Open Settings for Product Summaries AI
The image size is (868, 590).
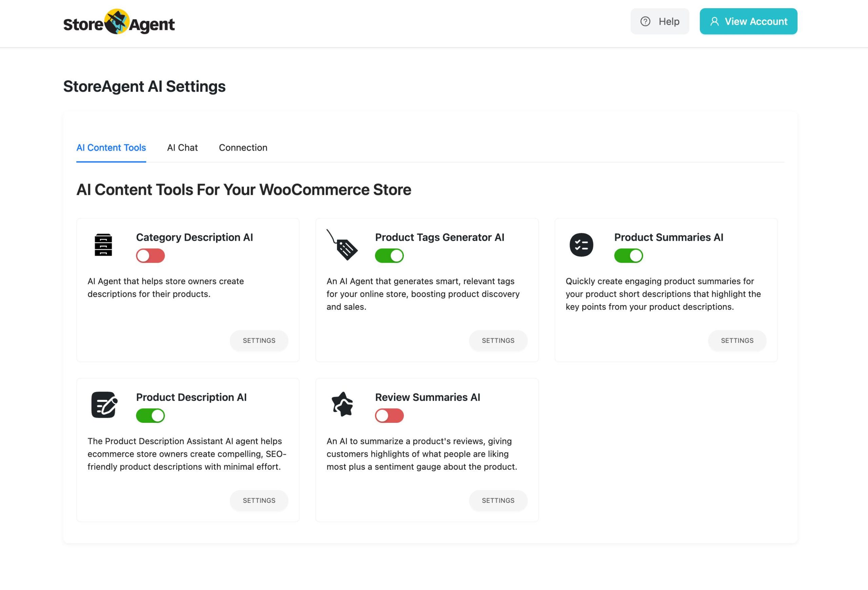point(737,340)
